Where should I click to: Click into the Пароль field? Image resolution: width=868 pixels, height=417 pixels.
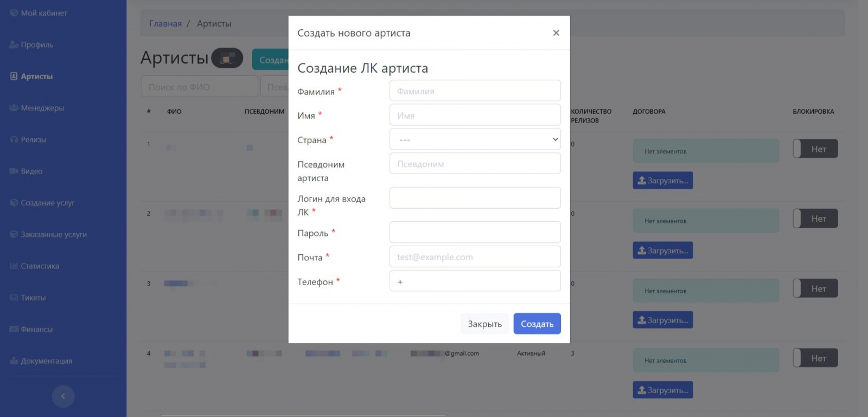tap(475, 232)
